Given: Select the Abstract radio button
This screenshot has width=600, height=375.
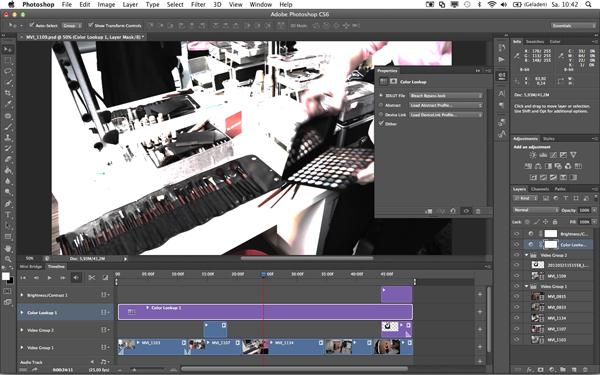Looking at the screenshot, I should 381,105.
